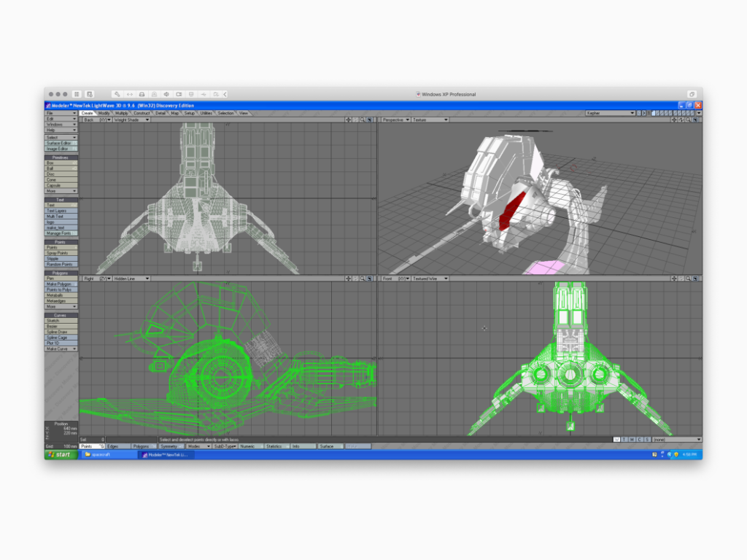Toggle the W weight map button

tap(616, 440)
